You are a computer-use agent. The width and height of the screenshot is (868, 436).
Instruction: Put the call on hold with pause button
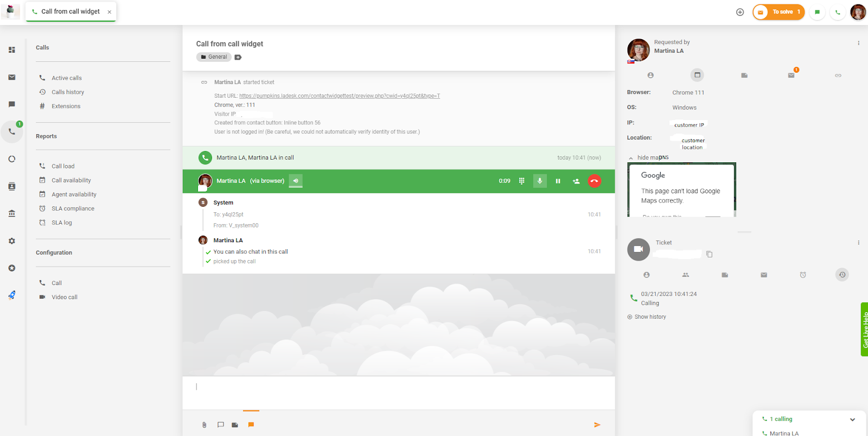[558, 181]
